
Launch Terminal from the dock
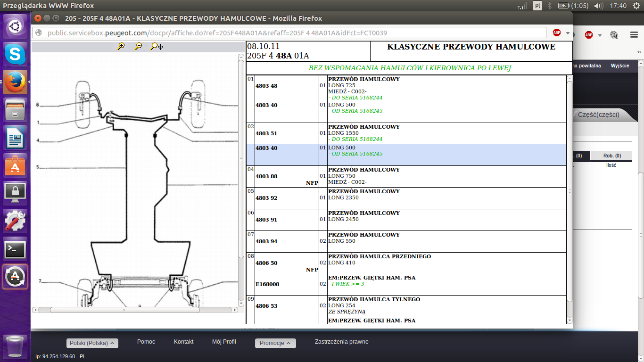16,249
